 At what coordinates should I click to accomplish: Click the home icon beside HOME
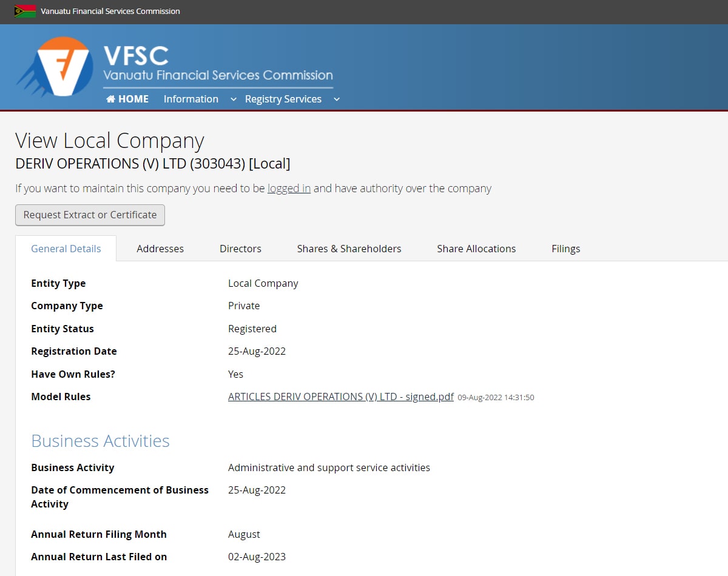[110, 99]
